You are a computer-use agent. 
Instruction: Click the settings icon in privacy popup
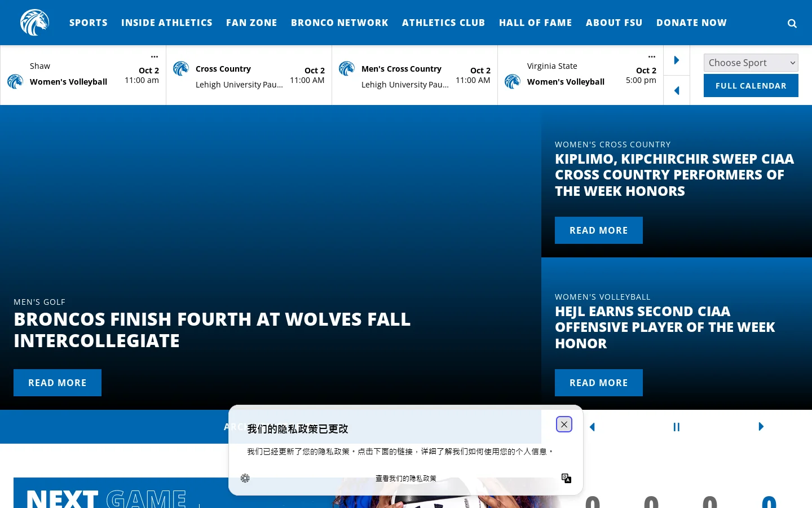(245, 478)
